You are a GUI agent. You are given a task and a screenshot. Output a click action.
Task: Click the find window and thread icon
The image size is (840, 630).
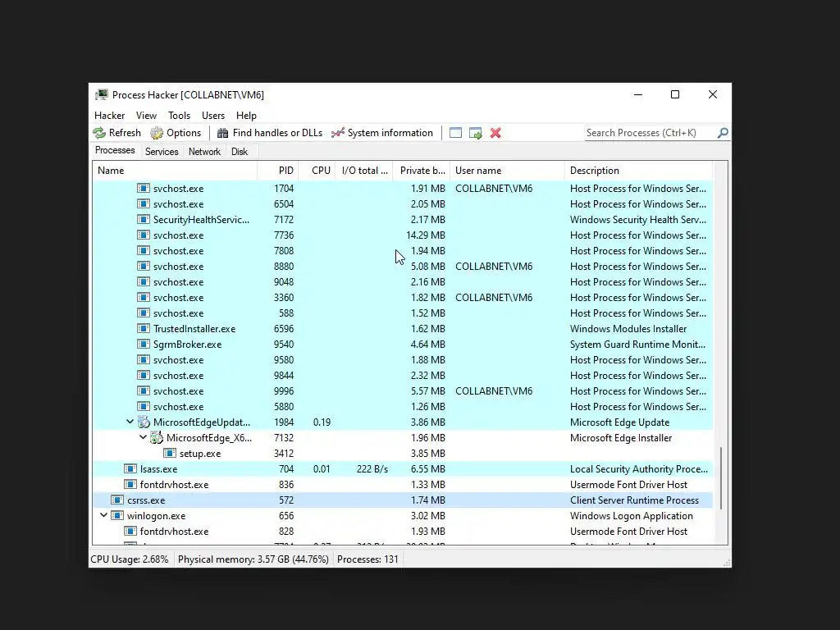pyautogui.click(x=475, y=133)
